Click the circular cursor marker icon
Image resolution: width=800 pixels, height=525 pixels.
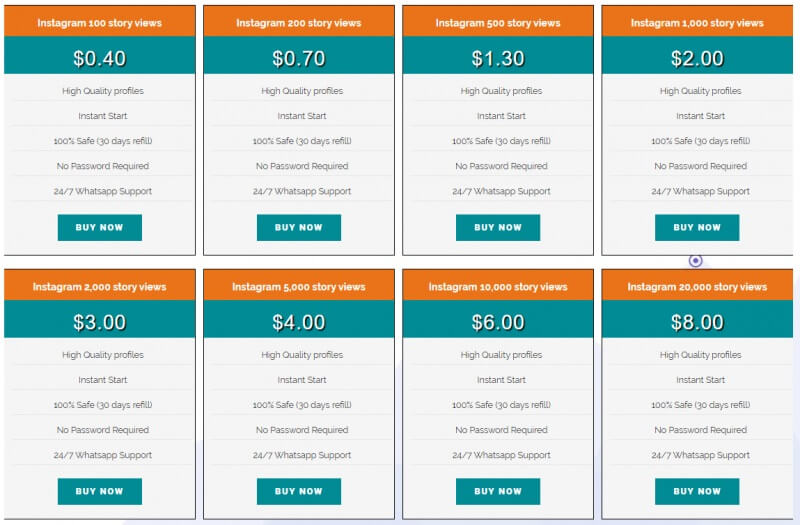click(x=695, y=261)
